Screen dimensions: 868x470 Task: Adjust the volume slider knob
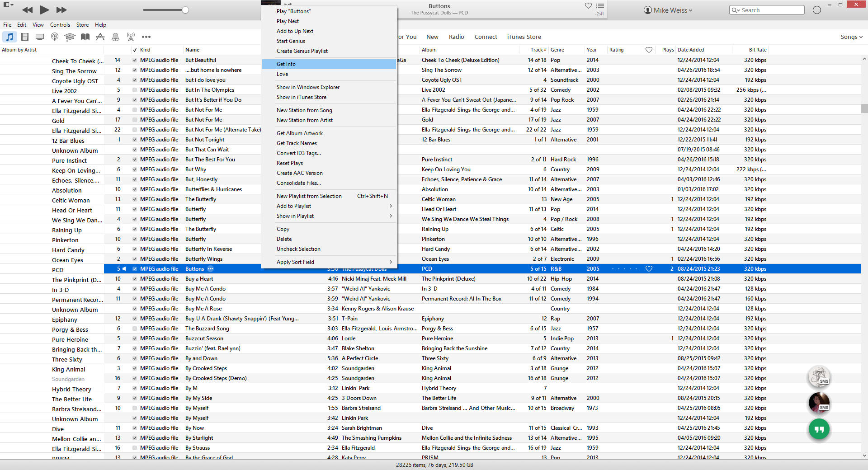point(185,10)
